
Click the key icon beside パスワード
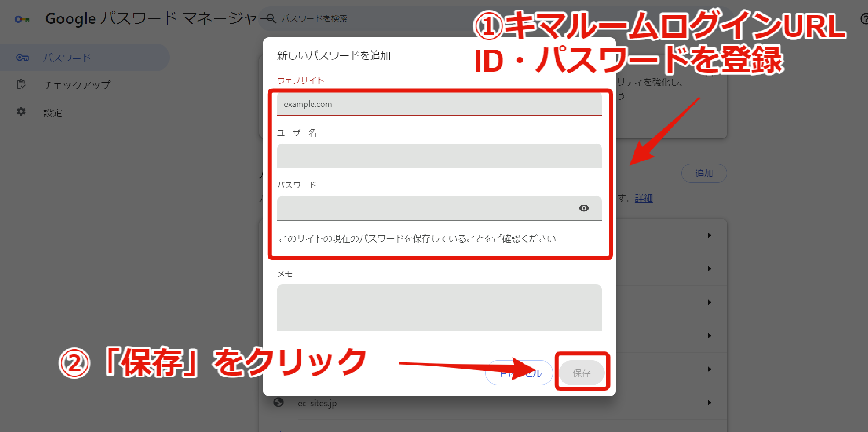[22, 57]
